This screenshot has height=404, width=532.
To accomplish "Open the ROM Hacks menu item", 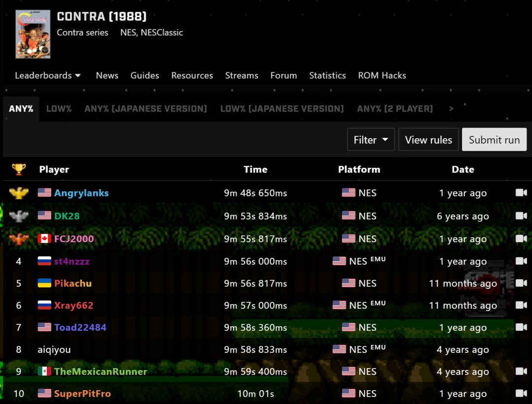I will tap(382, 75).
